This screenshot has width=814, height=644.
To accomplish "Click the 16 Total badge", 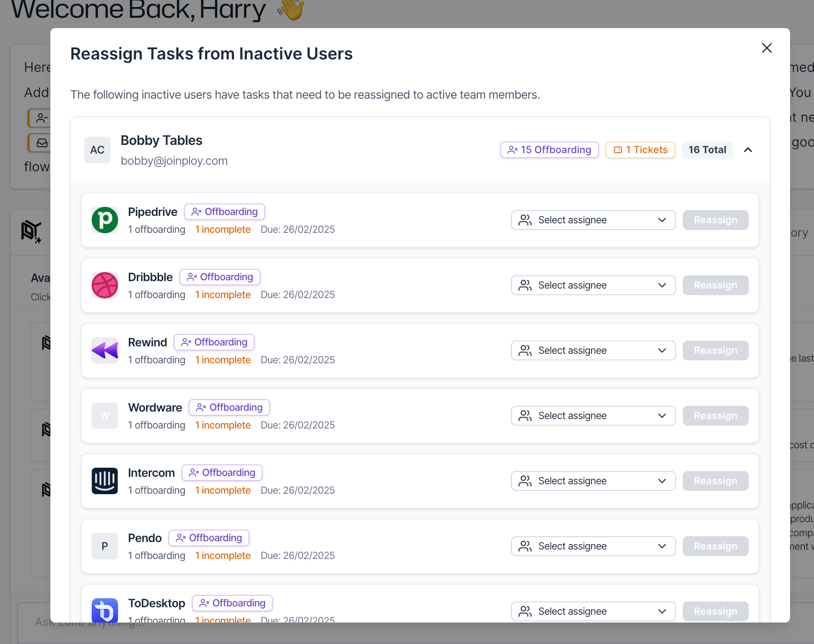I will coord(707,150).
